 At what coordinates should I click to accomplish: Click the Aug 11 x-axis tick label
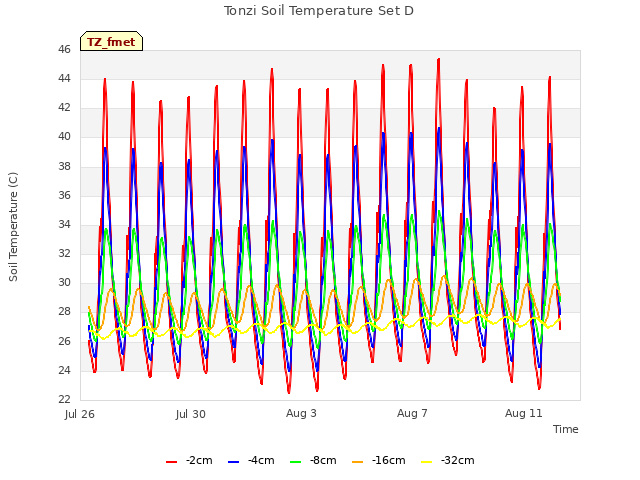[524, 413]
